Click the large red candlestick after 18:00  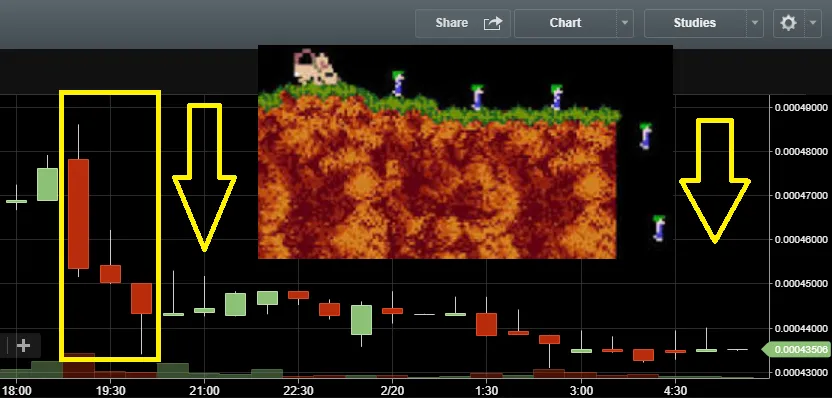click(79, 214)
